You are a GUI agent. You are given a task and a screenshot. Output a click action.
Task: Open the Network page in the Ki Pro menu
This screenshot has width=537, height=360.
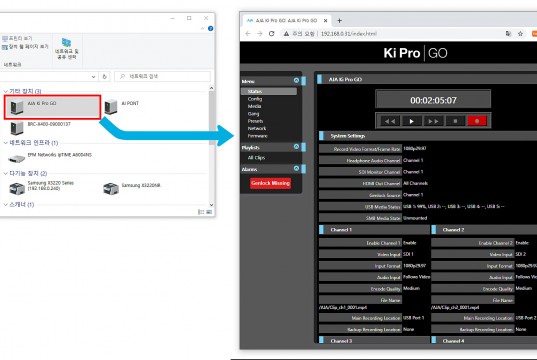[x=257, y=128]
